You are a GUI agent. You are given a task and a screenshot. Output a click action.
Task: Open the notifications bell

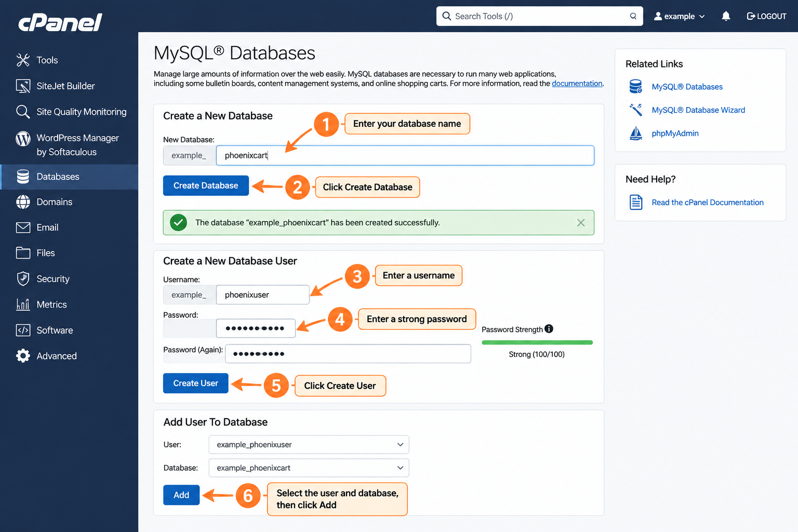(726, 16)
